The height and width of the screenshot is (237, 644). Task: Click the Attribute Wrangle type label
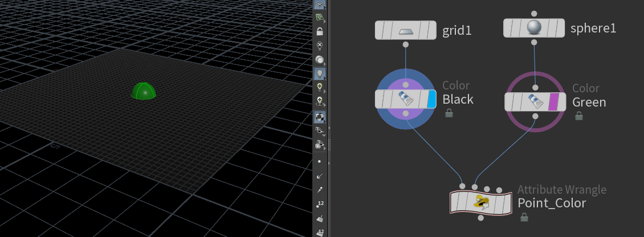562,190
